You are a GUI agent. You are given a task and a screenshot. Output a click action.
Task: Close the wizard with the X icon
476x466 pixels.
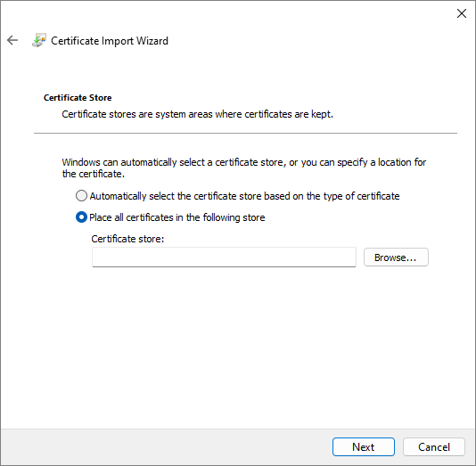click(462, 13)
